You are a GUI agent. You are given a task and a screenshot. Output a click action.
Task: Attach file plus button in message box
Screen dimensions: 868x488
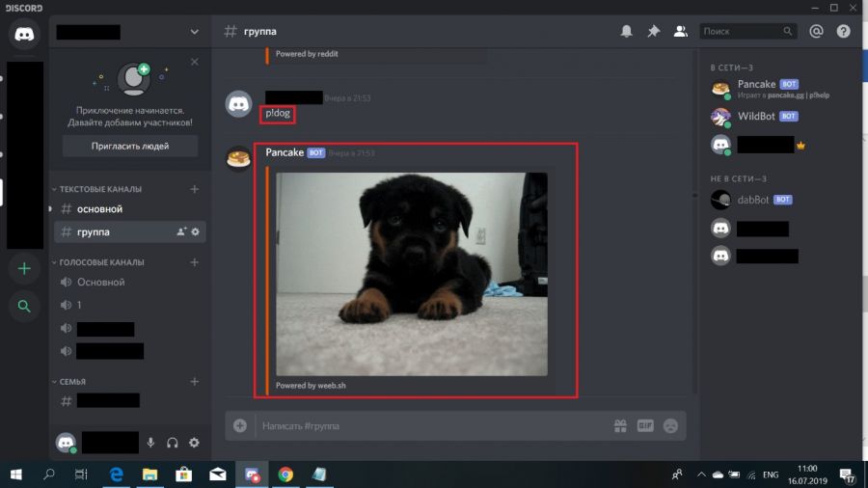point(240,425)
